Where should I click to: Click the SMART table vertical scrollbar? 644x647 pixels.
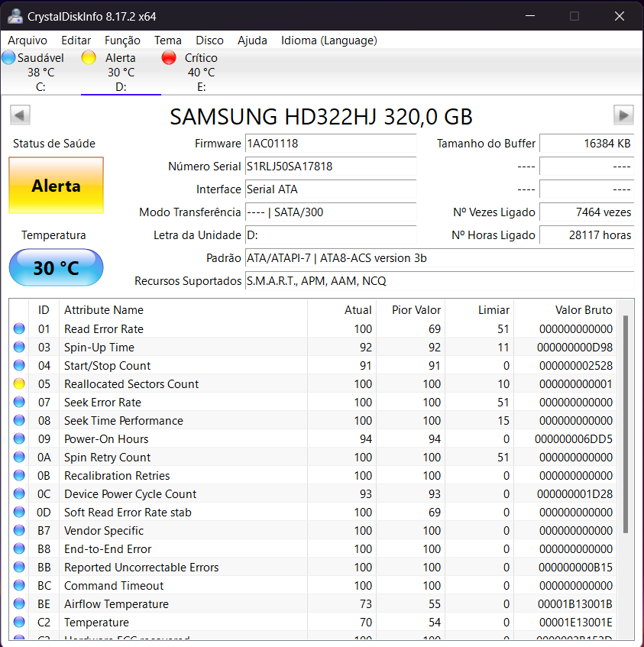(x=626, y=424)
